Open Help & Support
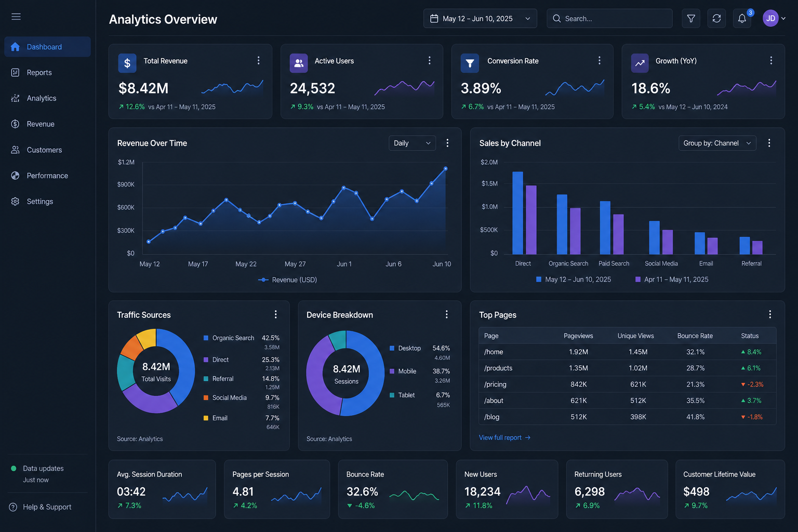Screen dimensions: 798x532 [41, 507]
